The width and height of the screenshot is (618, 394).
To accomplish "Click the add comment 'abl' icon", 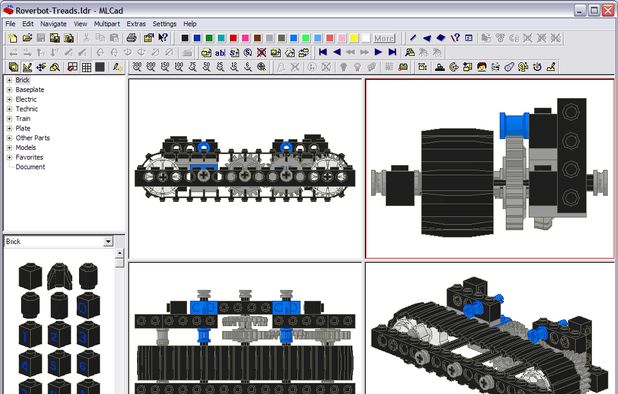I will coord(220,52).
